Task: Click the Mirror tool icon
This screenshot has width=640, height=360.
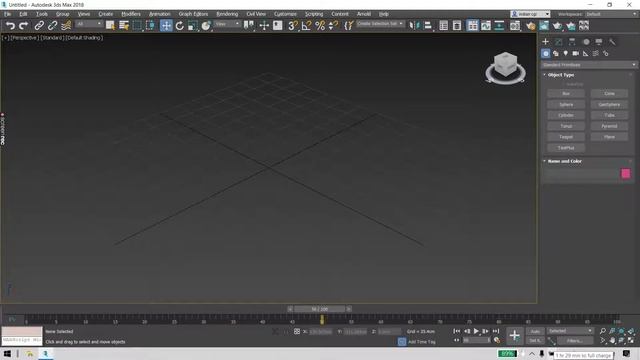Action: (414, 26)
